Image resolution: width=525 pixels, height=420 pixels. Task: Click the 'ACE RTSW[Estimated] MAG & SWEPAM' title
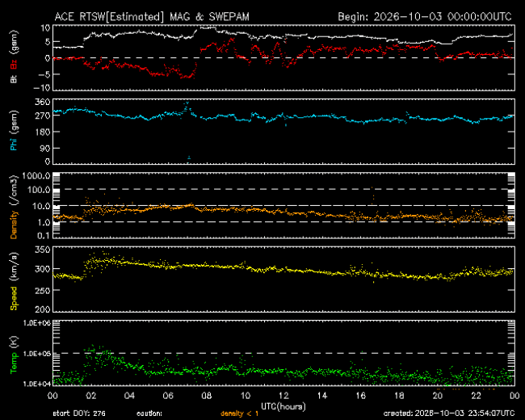(x=152, y=17)
